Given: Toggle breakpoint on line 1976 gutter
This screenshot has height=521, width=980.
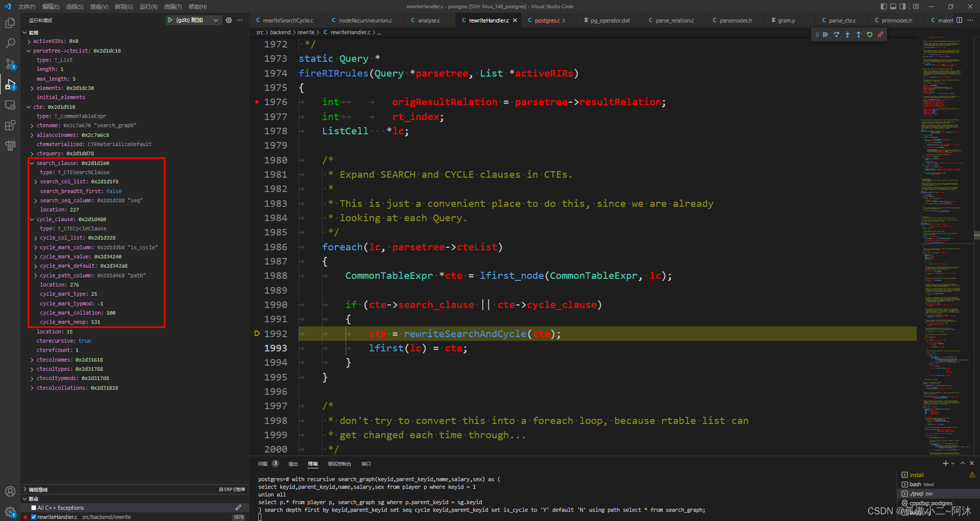Looking at the screenshot, I should (257, 102).
